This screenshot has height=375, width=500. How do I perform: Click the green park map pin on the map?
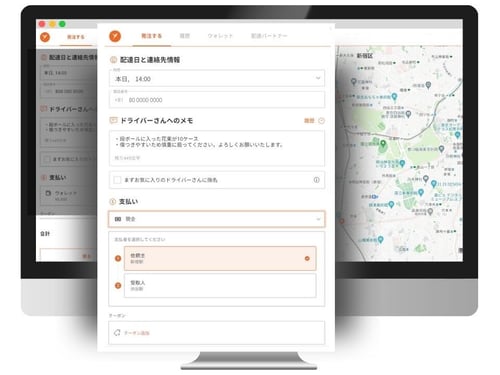383,144
